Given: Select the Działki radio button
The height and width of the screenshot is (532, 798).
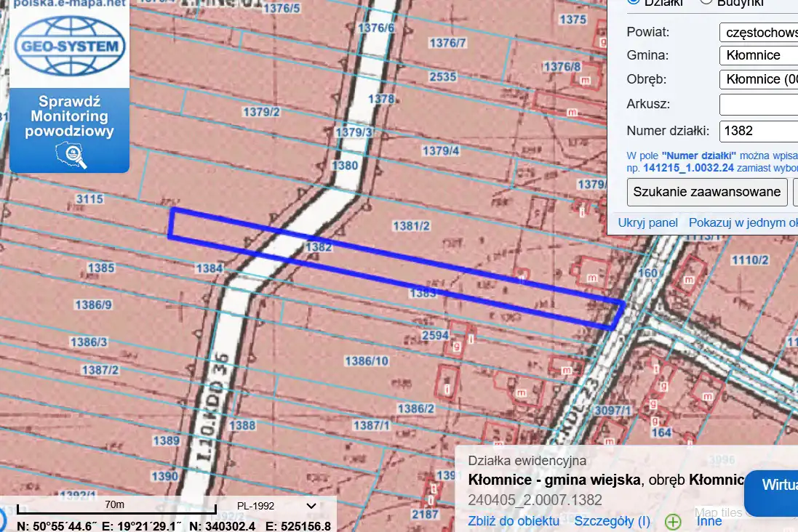Looking at the screenshot, I should click(x=633, y=1).
